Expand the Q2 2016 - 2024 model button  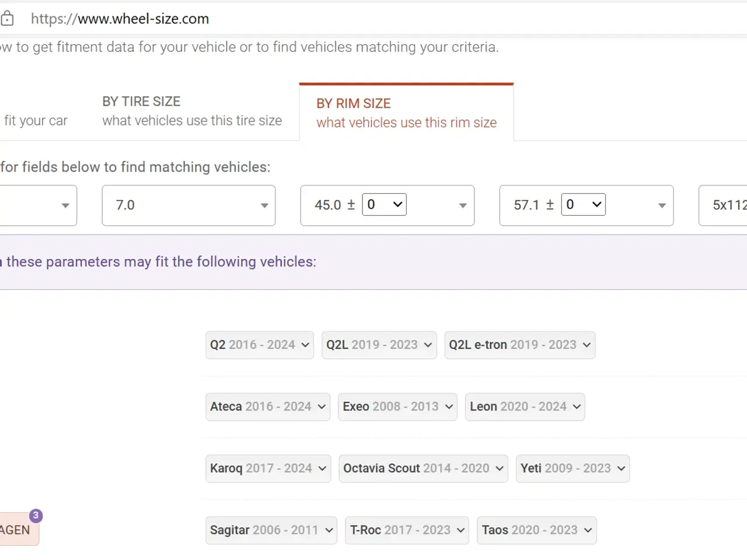(x=260, y=345)
